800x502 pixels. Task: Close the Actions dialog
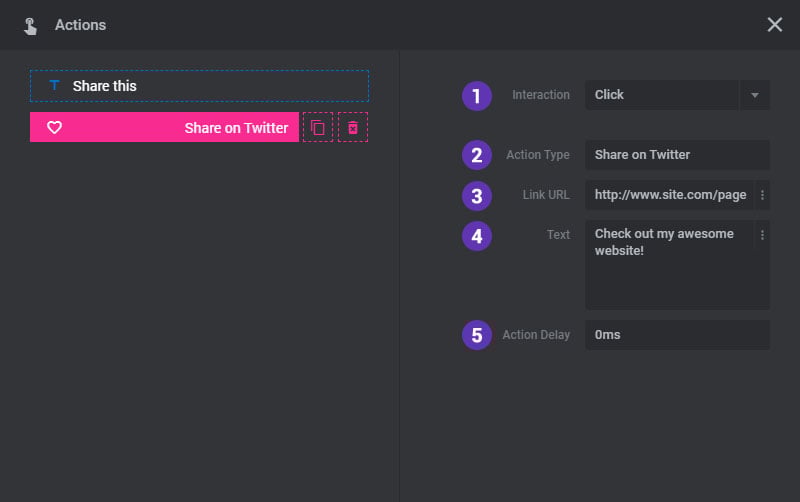[774, 24]
